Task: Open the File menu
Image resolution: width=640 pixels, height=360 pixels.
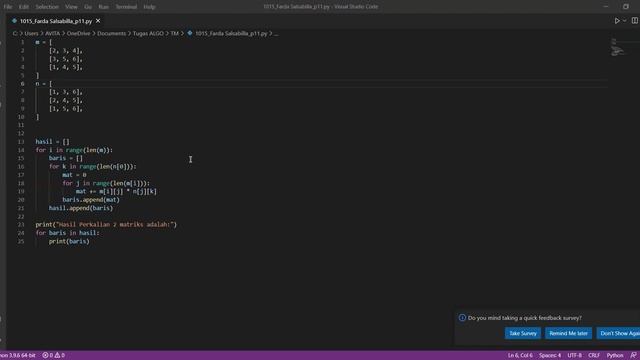Action: coord(8,7)
